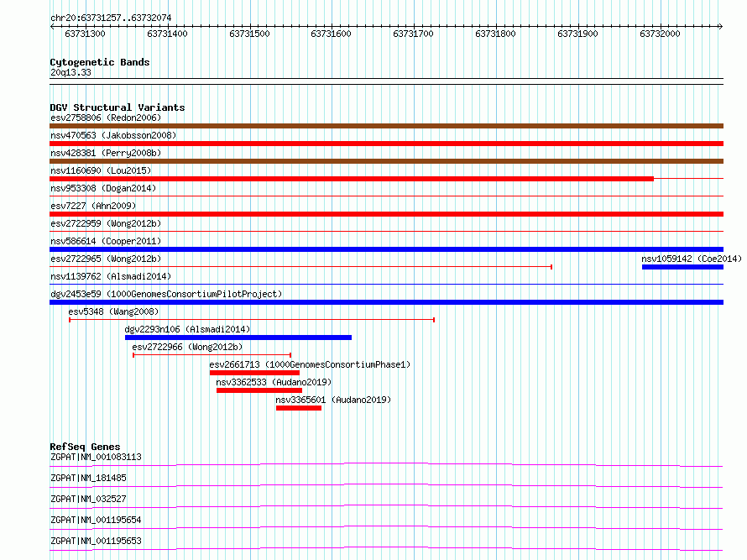Open dgv2453e59 1000GenomesConsortiumPilotProject label
The width and height of the screenshot is (747, 560).
166,294
